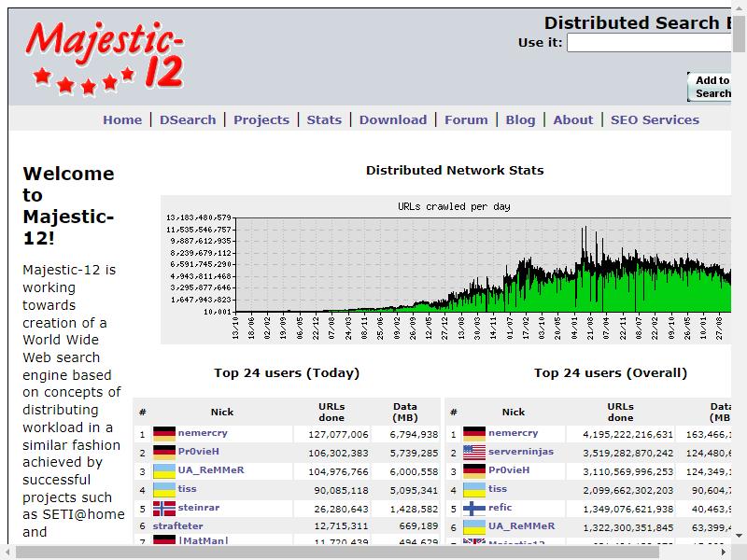The image size is (747, 560).
Task: Click the overall value 2,099,662,302,203
Action: pos(627,491)
